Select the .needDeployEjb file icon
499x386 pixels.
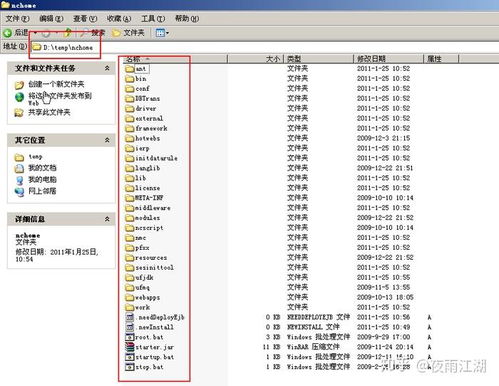pyautogui.click(x=130, y=317)
